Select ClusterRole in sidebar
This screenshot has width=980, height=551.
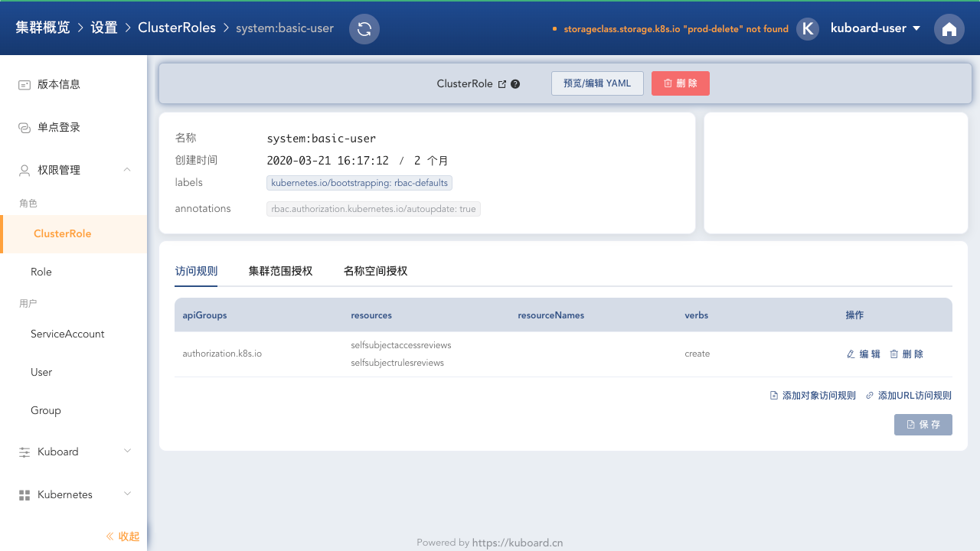pos(73,234)
